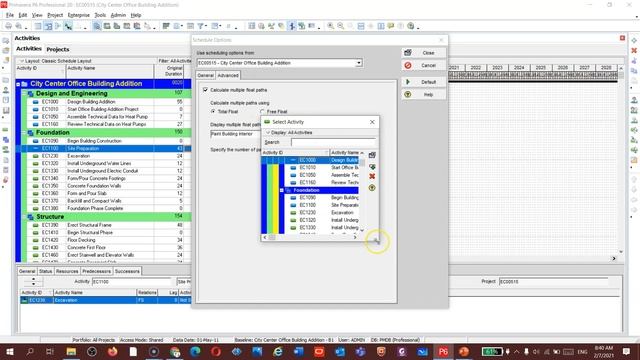The image size is (640, 360).
Task: Open the Predecessors tab in details pane
Action: tap(96, 271)
